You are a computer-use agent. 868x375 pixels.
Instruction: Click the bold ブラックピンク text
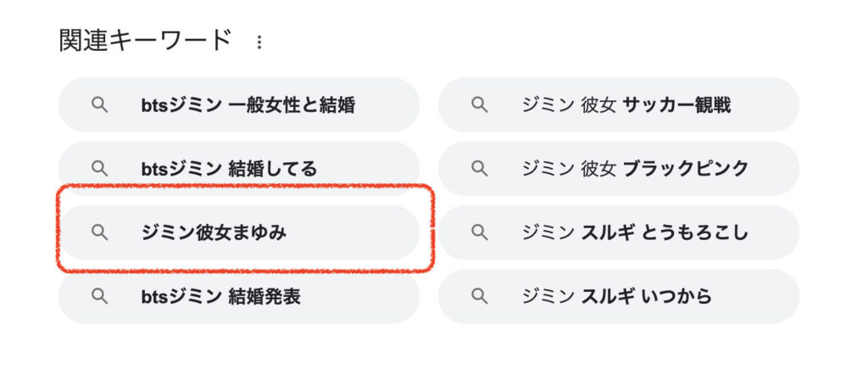tap(686, 169)
